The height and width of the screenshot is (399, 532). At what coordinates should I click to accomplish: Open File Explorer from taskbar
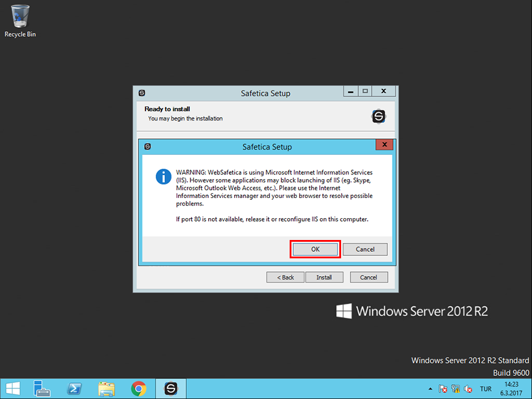click(106, 389)
